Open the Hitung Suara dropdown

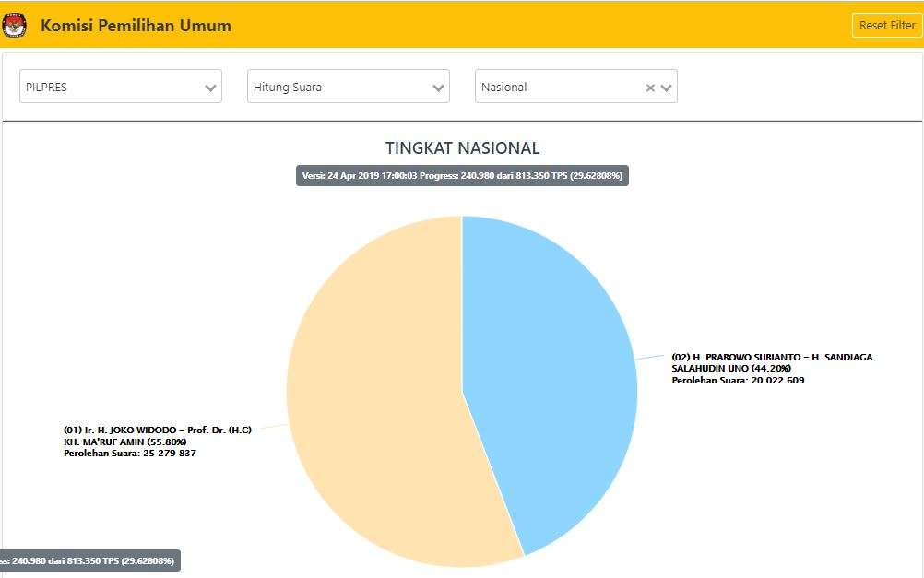click(349, 87)
